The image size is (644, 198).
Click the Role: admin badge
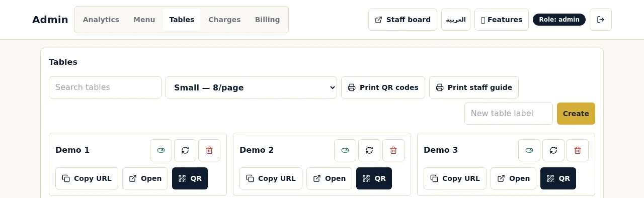[x=559, y=20]
